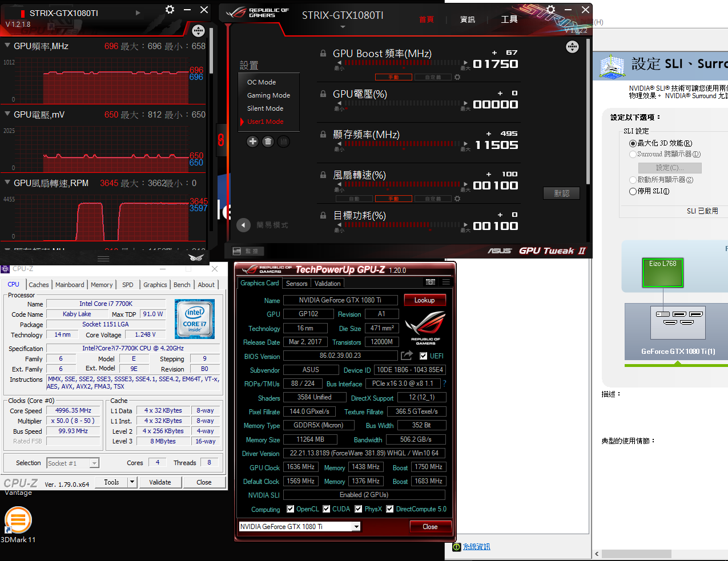The image size is (728, 561).
Task: Click monitor window vertical scrollbar
Action: pyautogui.click(x=211, y=50)
